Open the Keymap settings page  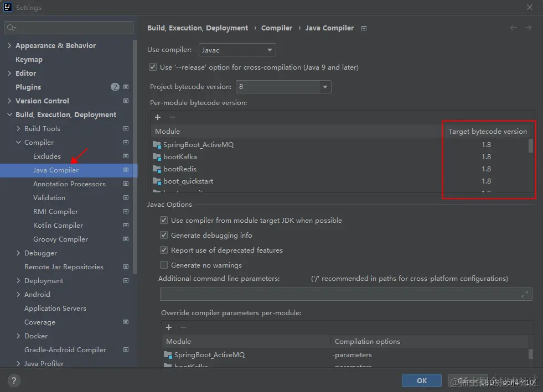(x=29, y=60)
